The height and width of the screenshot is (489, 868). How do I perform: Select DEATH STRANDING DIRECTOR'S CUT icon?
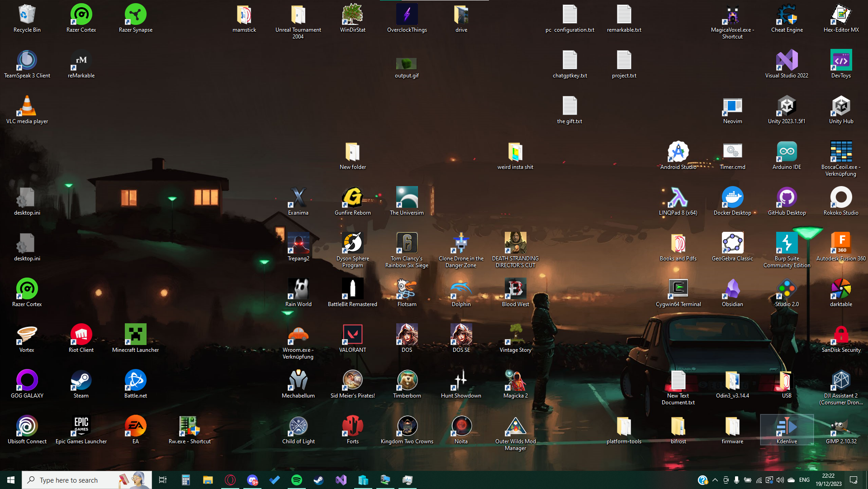point(516,250)
